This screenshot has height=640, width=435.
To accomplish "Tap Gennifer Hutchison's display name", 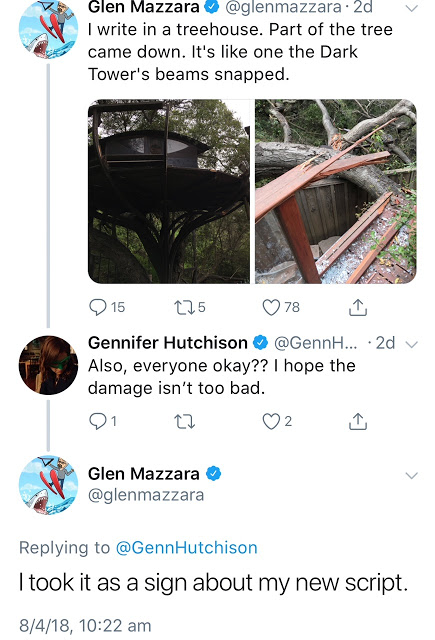I will point(168,343).
